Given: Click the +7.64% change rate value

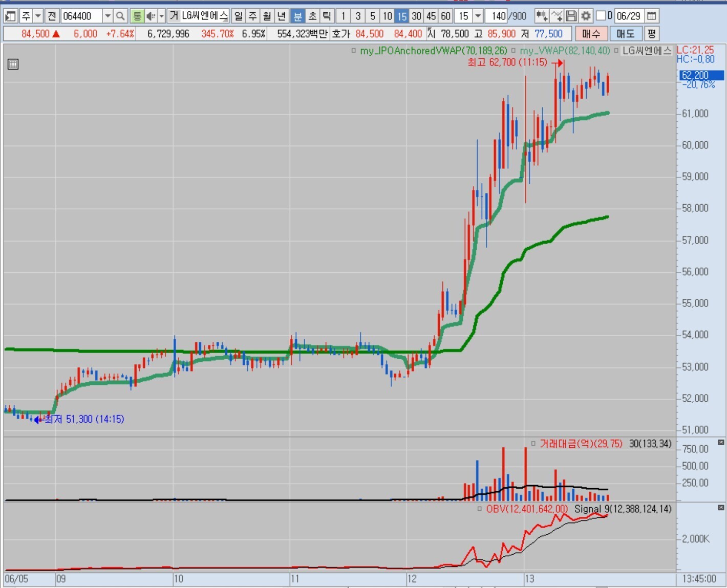Looking at the screenshot, I should point(120,34).
